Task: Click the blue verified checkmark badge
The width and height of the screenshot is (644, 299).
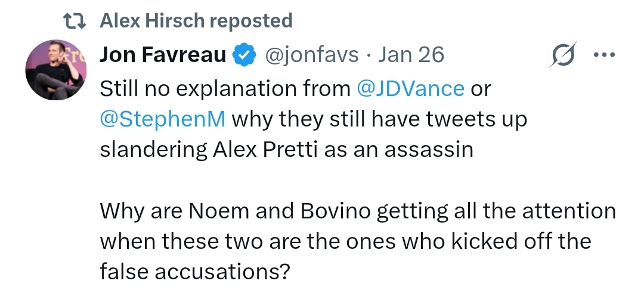Action: [x=245, y=55]
